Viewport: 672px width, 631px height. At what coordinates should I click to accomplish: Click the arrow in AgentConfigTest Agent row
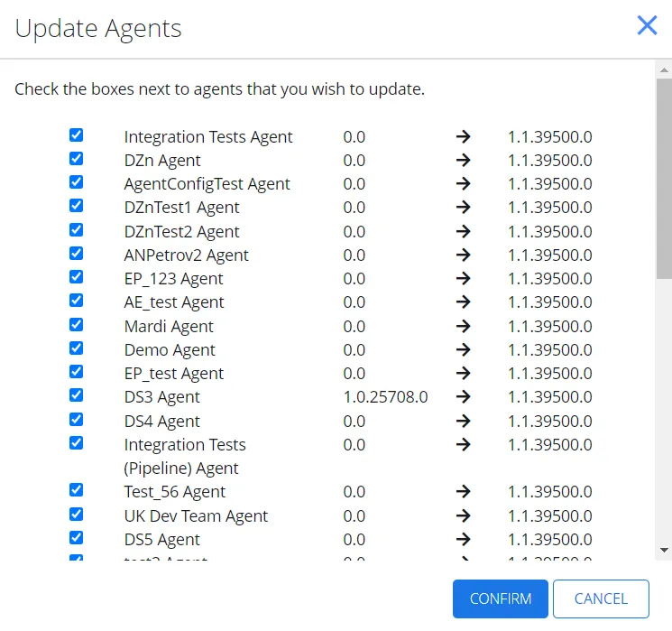point(464,183)
